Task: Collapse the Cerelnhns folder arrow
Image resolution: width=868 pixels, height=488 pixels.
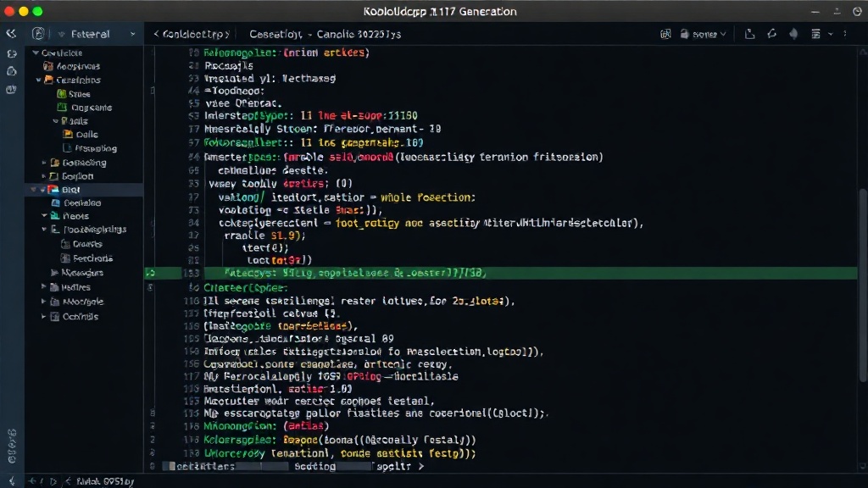Action: click(x=39, y=80)
